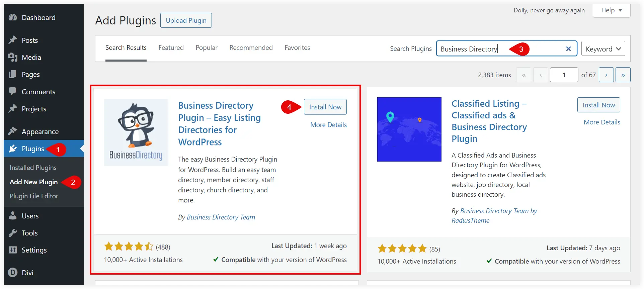The width and height of the screenshot is (644, 289).
Task: Click the Dashboard gauge icon
Action: pos(13,17)
